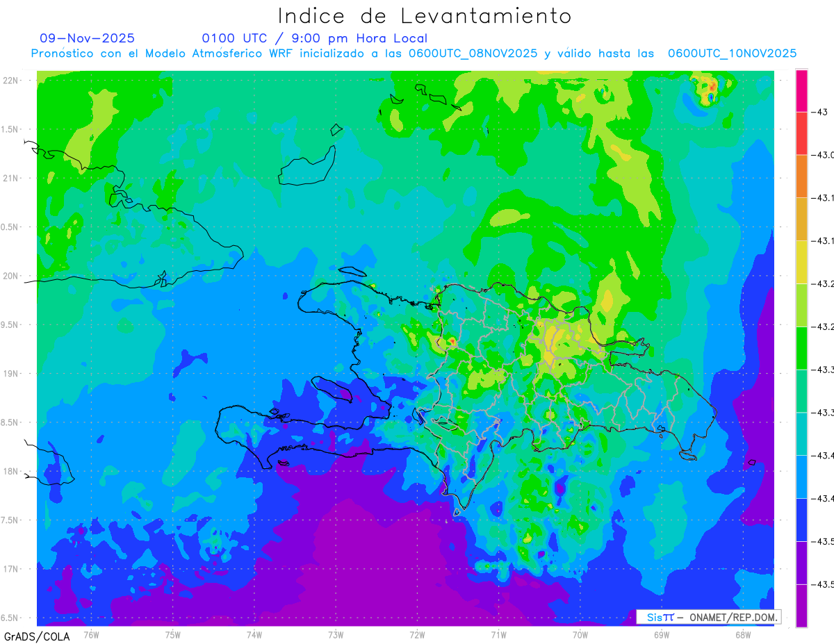Image resolution: width=834 pixels, height=644 pixels.
Task: Click the '19N' latitude label
Action: (x=10, y=373)
